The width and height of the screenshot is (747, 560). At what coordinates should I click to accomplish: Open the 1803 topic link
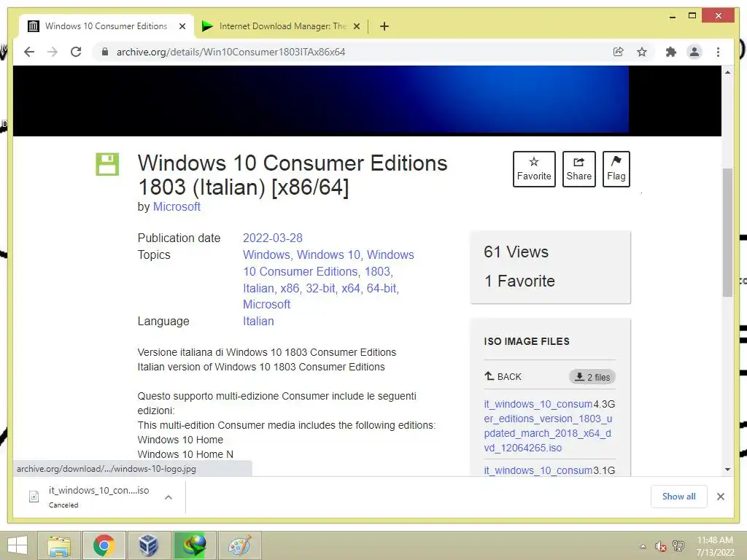(x=377, y=271)
